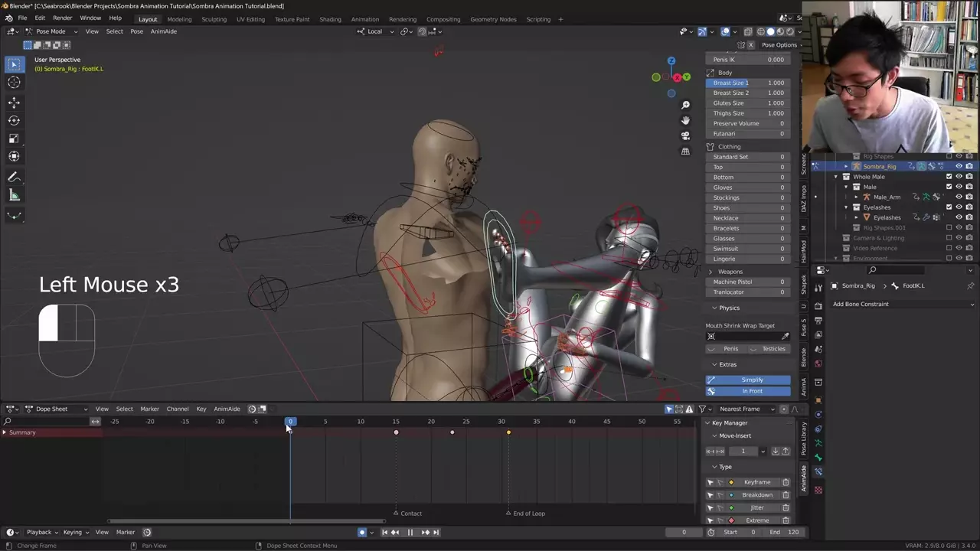
Task: Uncheck the Whole Male collection checkbox
Action: tap(949, 177)
